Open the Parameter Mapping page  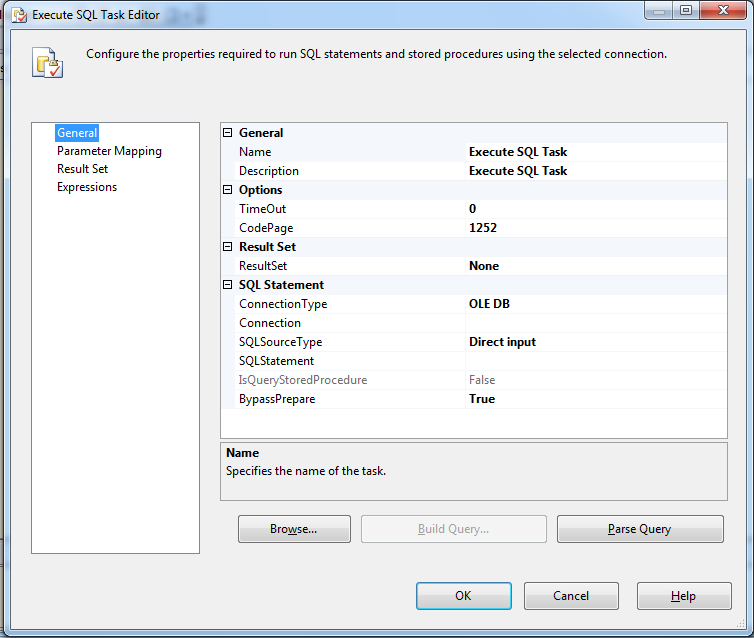(x=109, y=151)
